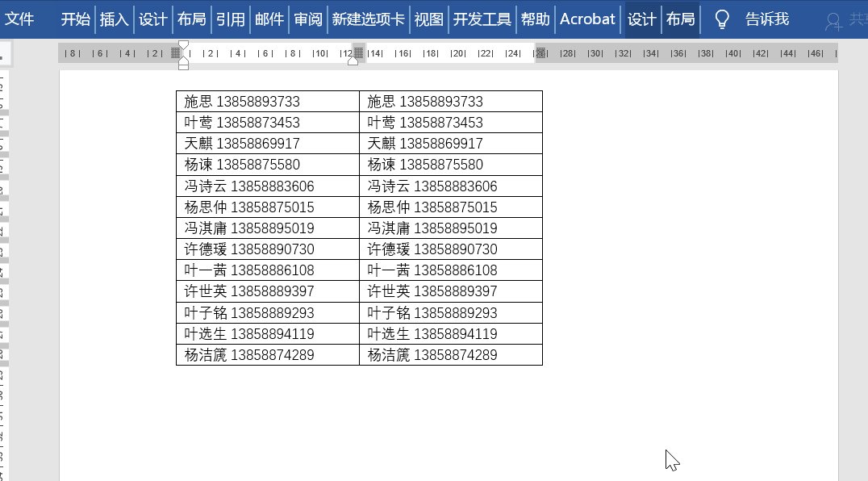Select the Table Tools 设计 tab
868x481 pixels.
641,19
